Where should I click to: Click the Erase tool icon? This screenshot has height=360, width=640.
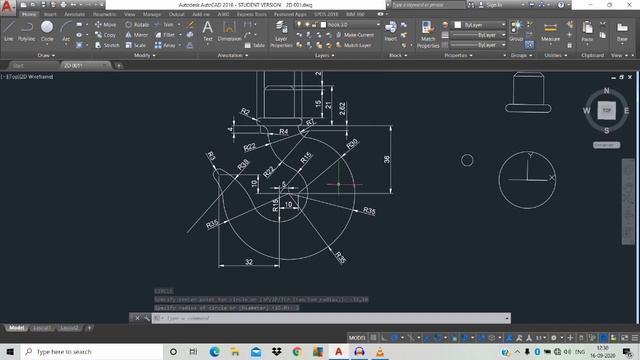[x=190, y=25]
